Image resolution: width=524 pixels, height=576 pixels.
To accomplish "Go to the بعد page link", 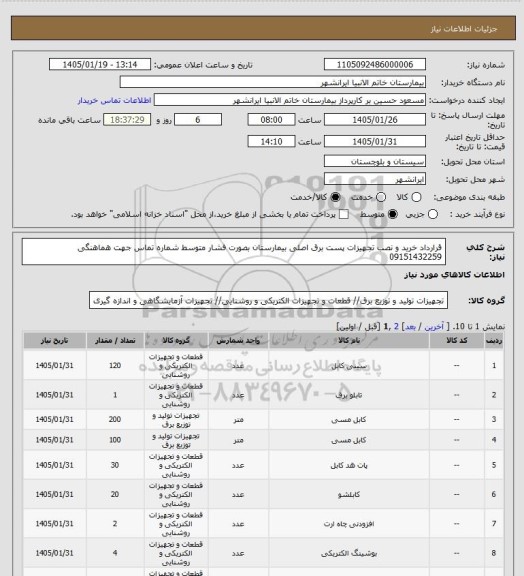I will pyautogui.click(x=410, y=327).
